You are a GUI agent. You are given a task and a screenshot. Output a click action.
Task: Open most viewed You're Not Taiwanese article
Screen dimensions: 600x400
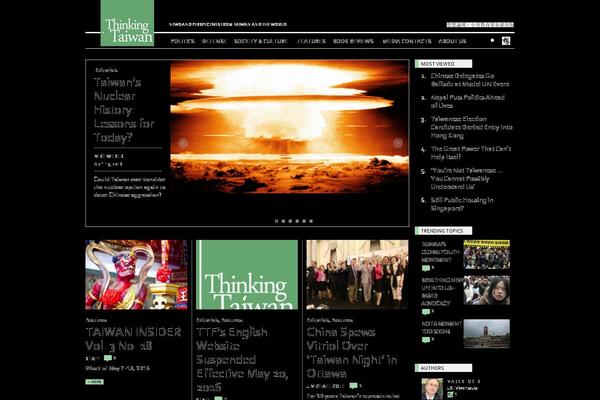(466, 178)
